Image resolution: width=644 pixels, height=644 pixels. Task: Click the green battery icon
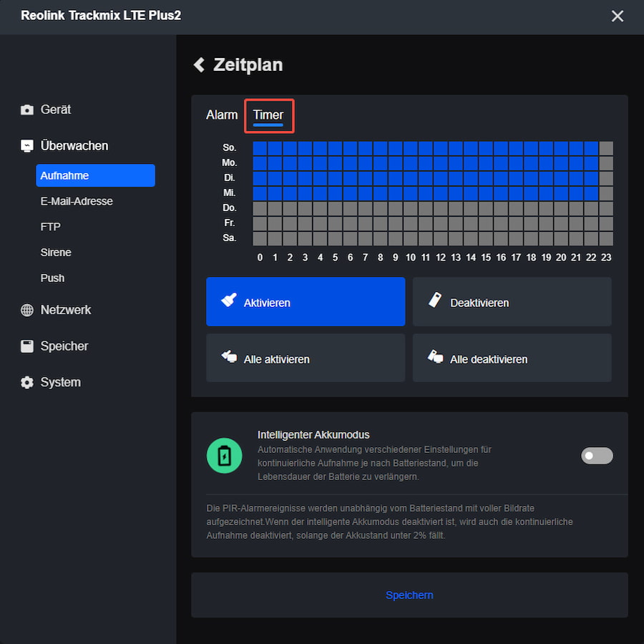(x=224, y=456)
